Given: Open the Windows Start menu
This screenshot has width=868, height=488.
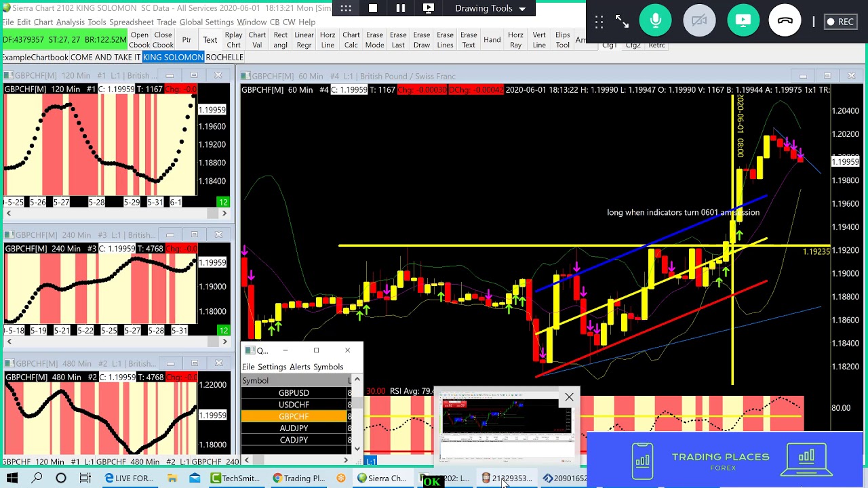Looking at the screenshot, I should [x=12, y=479].
